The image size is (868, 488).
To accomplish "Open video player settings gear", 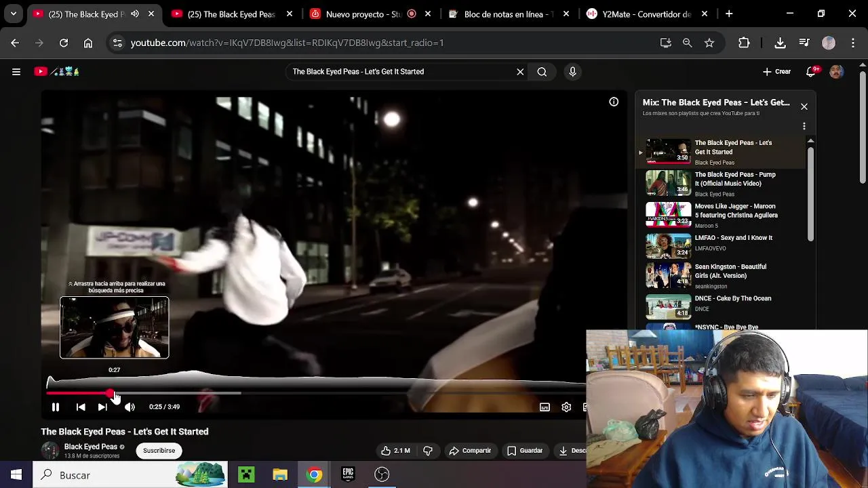I will 566,407.
